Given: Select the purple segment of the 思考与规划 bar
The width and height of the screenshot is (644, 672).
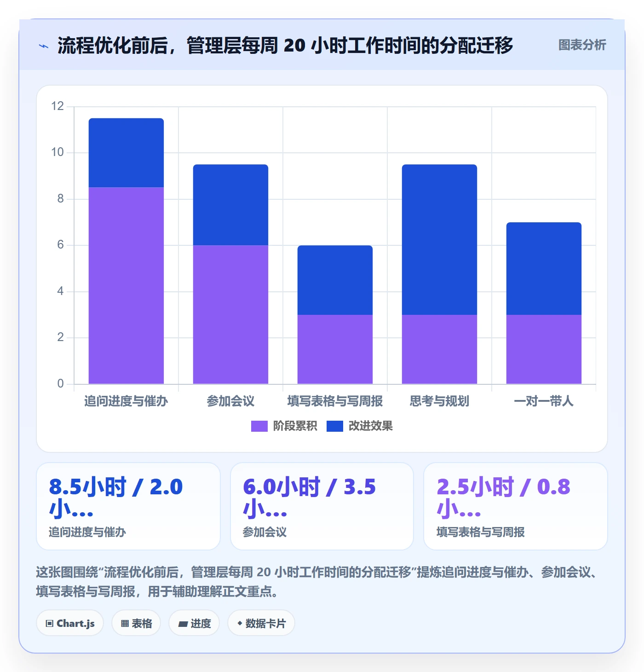Looking at the screenshot, I should 439,349.
